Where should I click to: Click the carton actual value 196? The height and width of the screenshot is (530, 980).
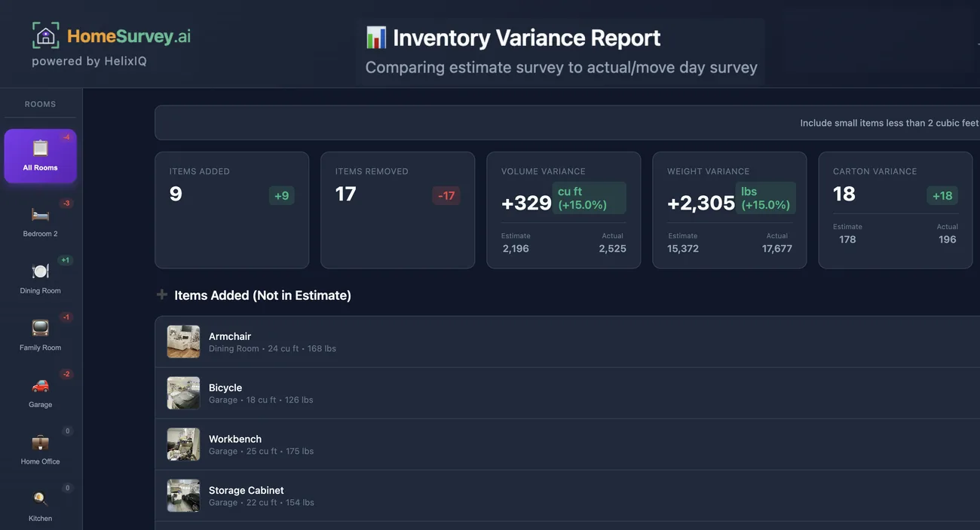point(948,239)
